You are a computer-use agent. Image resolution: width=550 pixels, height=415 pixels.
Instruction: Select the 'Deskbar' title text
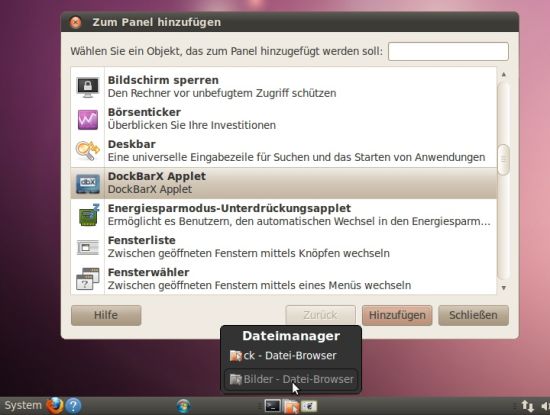coord(132,144)
